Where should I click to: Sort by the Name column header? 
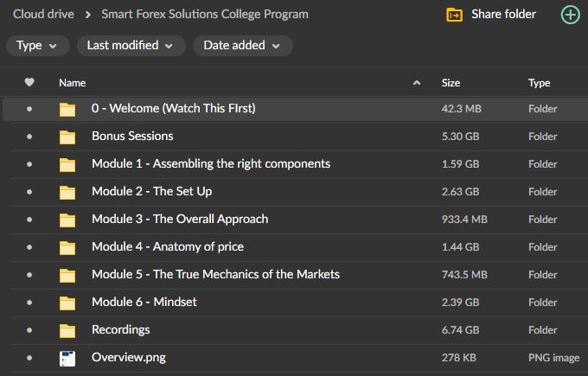(73, 83)
